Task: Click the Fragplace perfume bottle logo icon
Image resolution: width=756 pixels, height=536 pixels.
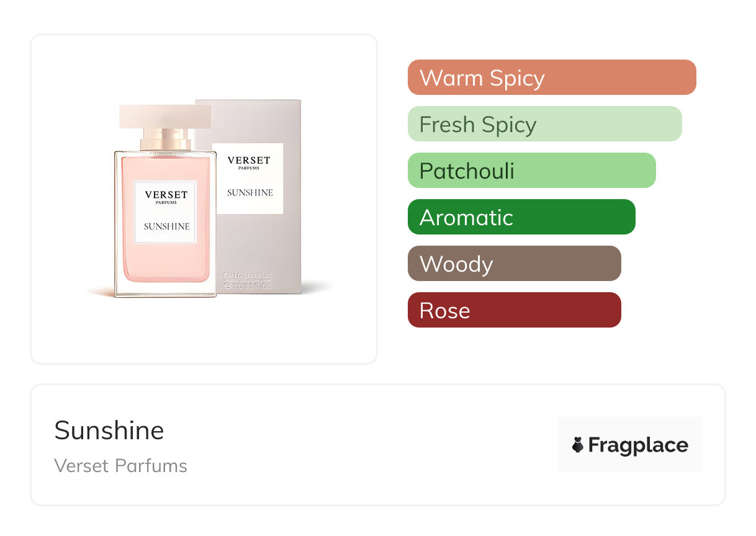Action: [x=578, y=445]
